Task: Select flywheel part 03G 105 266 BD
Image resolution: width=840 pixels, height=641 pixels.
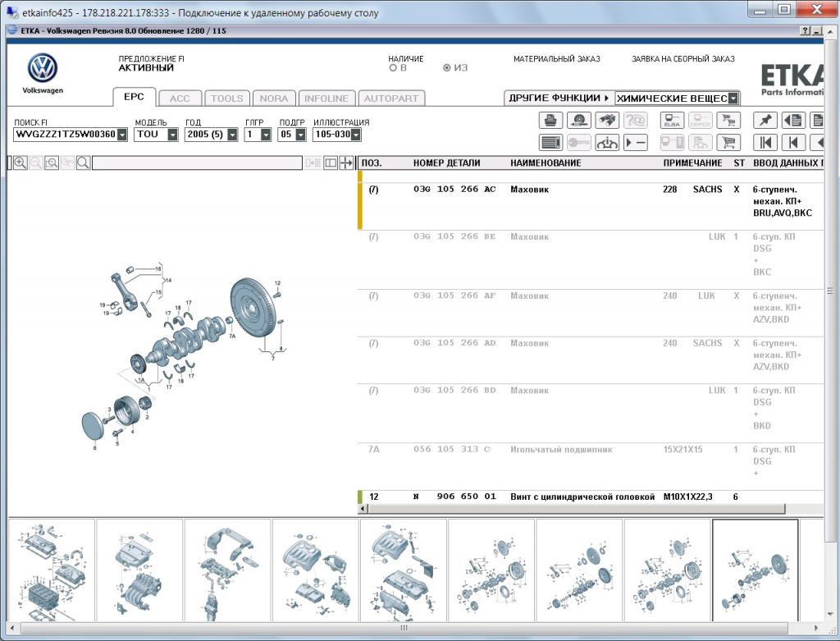Action: coord(591,413)
